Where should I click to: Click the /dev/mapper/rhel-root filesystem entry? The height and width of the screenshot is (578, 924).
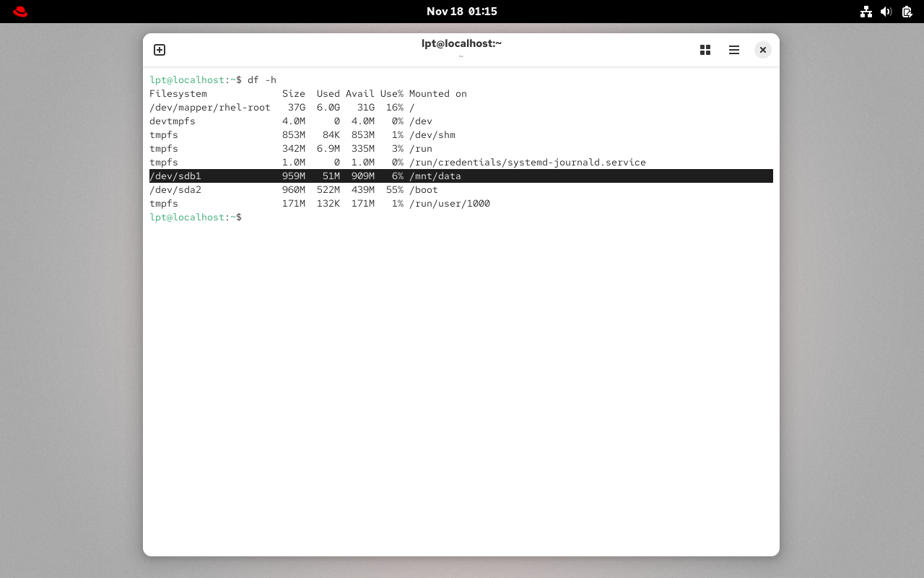209,108
